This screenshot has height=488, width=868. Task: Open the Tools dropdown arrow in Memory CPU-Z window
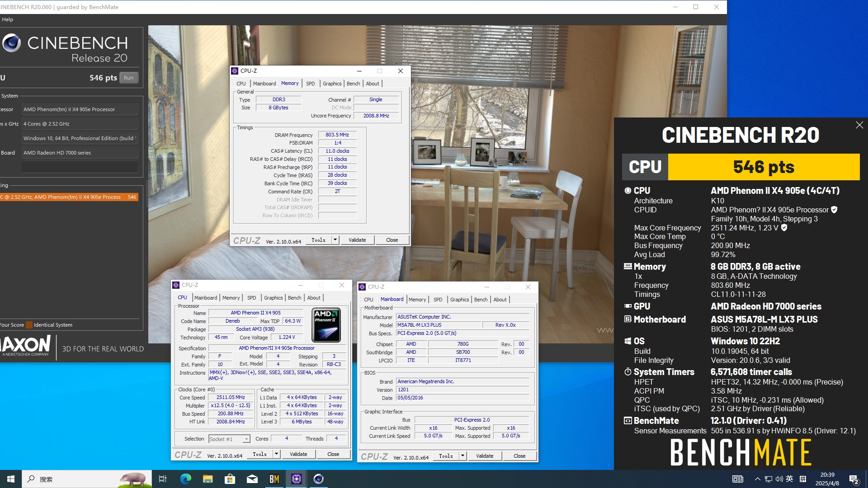point(335,240)
